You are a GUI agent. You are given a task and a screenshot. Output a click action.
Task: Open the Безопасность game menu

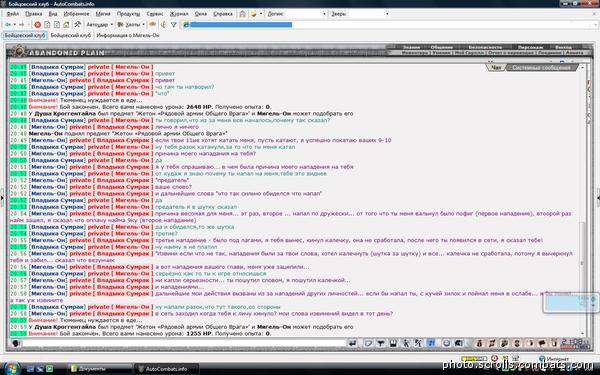(485, 47)
